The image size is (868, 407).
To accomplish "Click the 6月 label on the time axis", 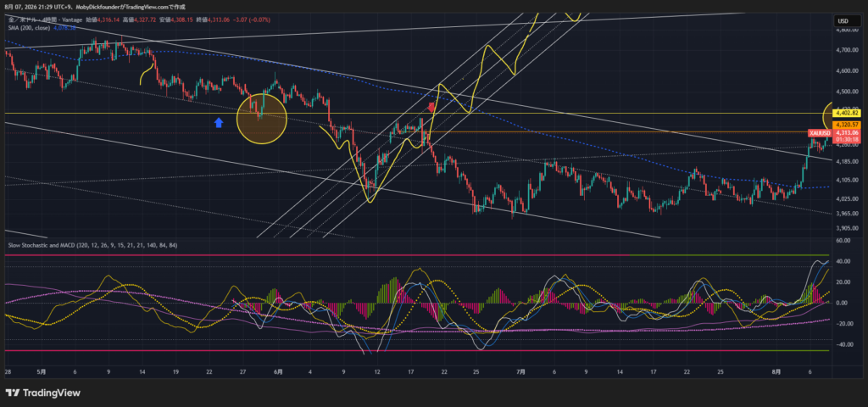I will click(x=278, y=372).
